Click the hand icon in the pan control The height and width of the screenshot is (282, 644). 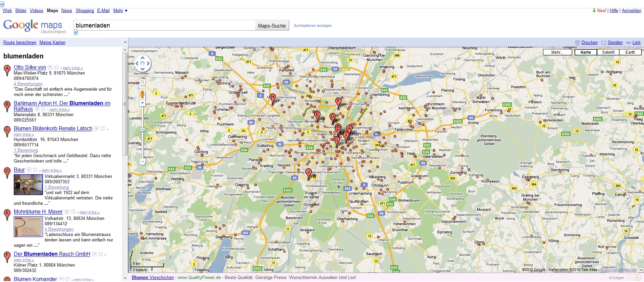tap(143, 63)
